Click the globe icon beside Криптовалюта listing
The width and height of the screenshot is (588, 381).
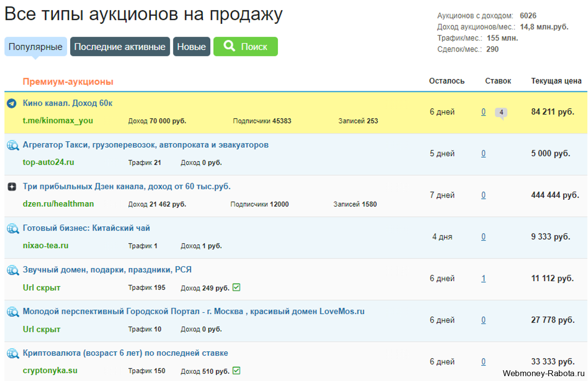tap(13, 353)
